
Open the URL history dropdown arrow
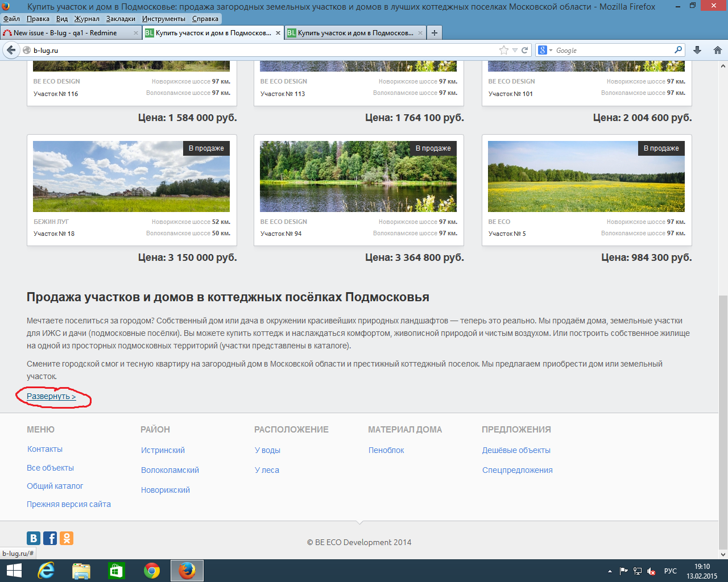tap(515, 50)
